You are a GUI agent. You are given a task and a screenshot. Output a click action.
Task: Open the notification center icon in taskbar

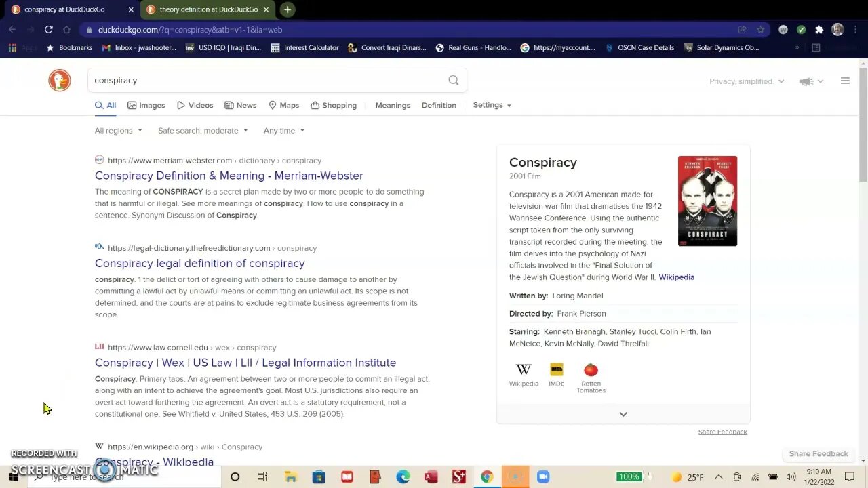(x=851, y=477)
